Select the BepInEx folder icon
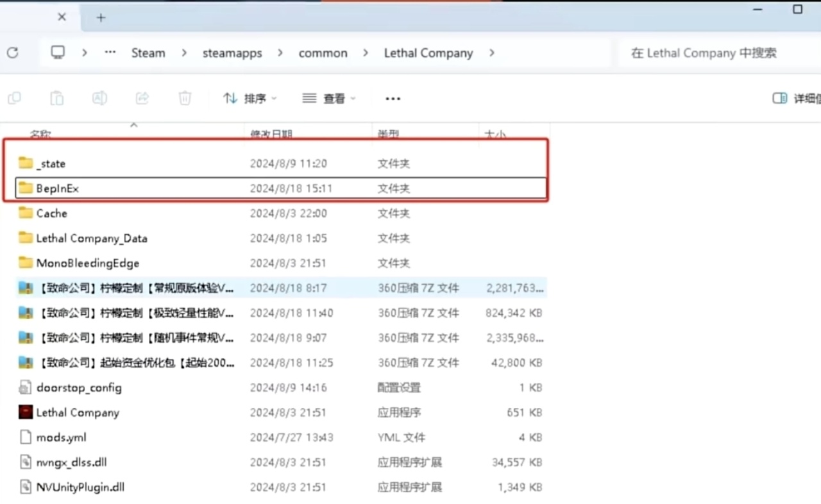Viewport: 821px width, 504px height. 26,188
